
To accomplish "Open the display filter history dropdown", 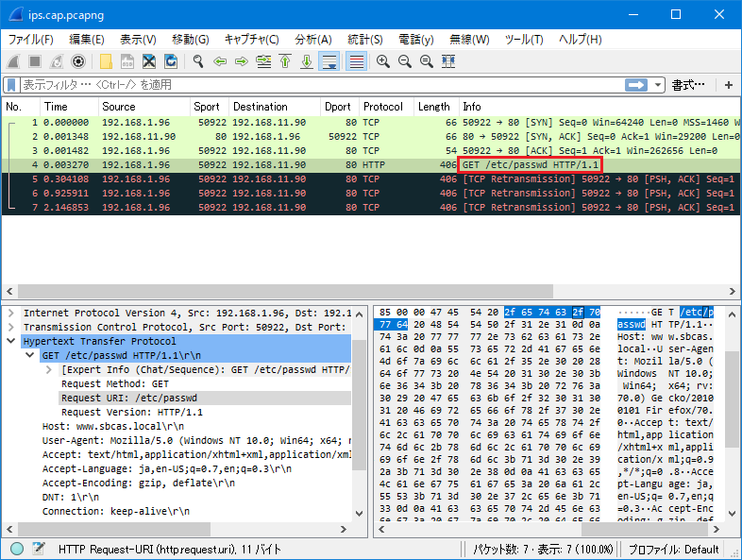I will click(x=658, y=85).
